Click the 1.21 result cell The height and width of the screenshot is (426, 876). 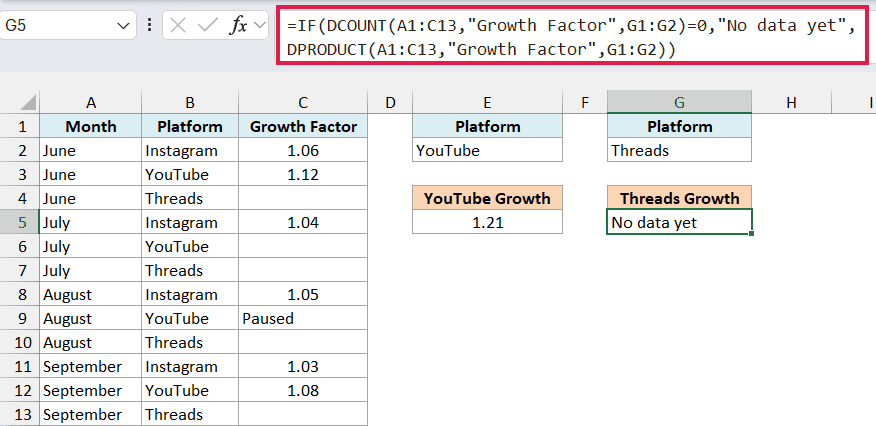click(x=487, y=223)
